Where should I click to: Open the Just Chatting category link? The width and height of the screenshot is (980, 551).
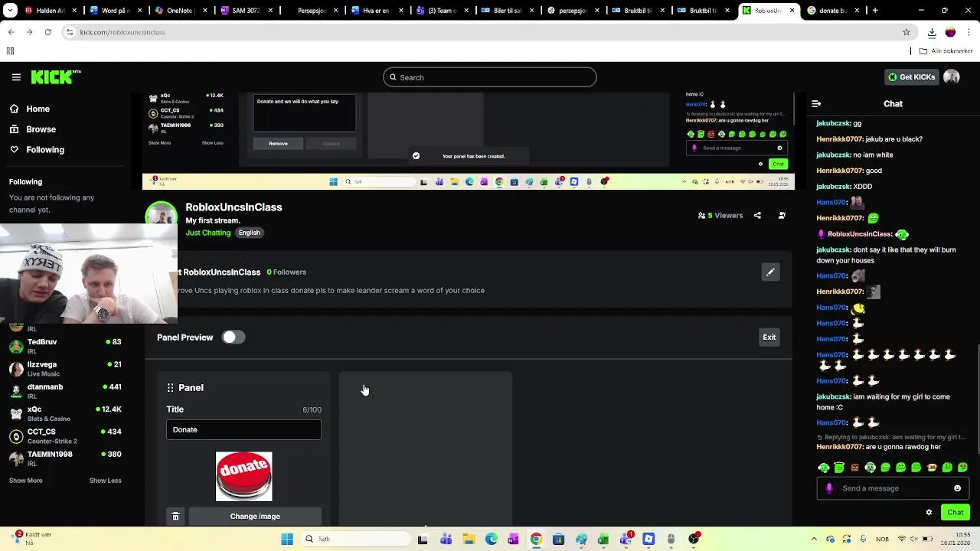tap(207, 233)
